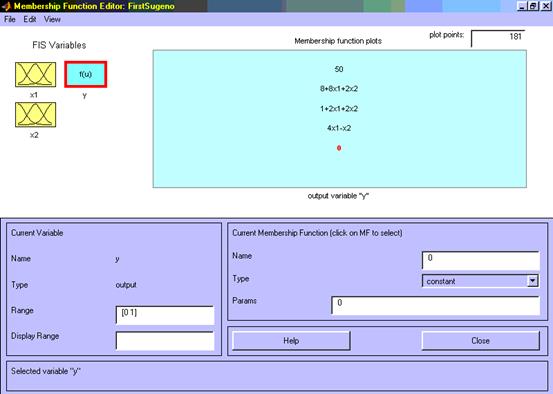
Task: Click the output variable "y" plot label
Action: coord(338,196)
